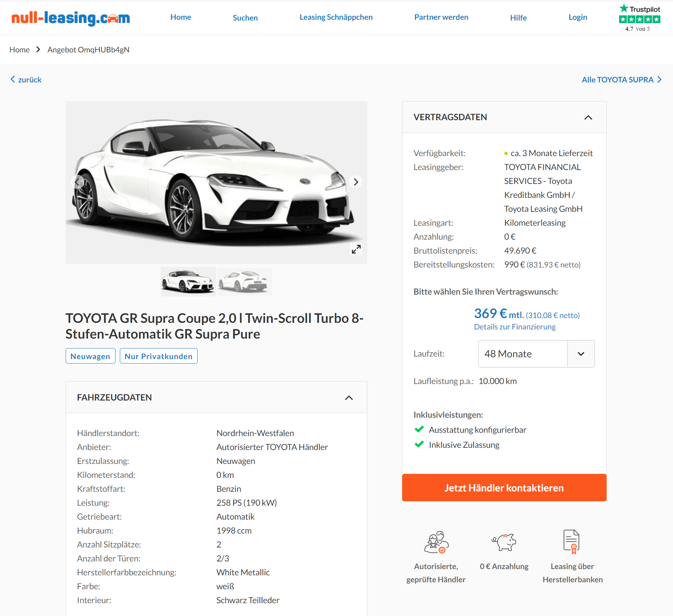Collapse the Vertragsdaten panel
The height and width of the screenshot is (616, 673).
(588, 117)
